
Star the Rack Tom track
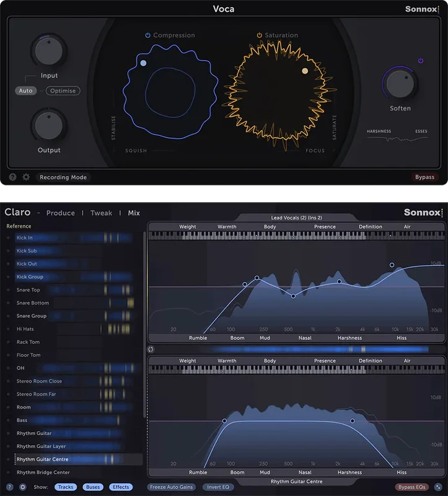pyautogui.click(x=8, y=342)
